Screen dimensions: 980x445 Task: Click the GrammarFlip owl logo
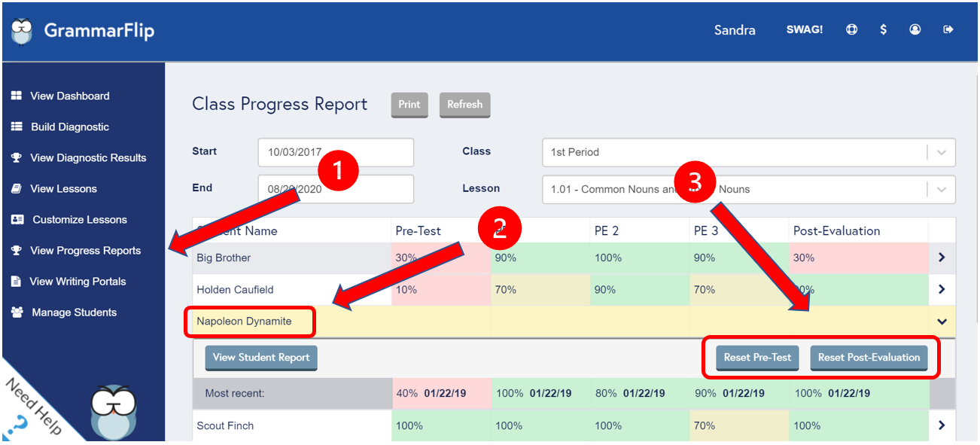click(x=22, y=31)
